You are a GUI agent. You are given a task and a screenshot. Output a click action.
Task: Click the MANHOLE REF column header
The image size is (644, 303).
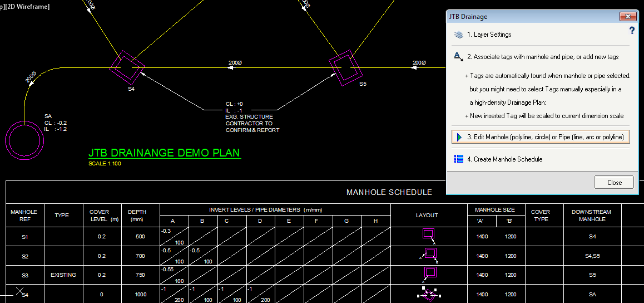(x=24, y=216)
